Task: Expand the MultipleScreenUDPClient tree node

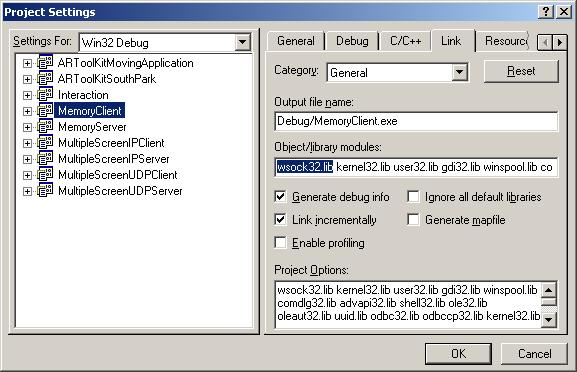Action: 27,175
